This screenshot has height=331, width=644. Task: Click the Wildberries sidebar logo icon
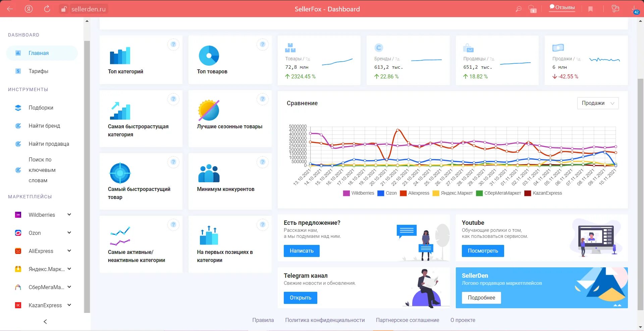pos(18,215)
